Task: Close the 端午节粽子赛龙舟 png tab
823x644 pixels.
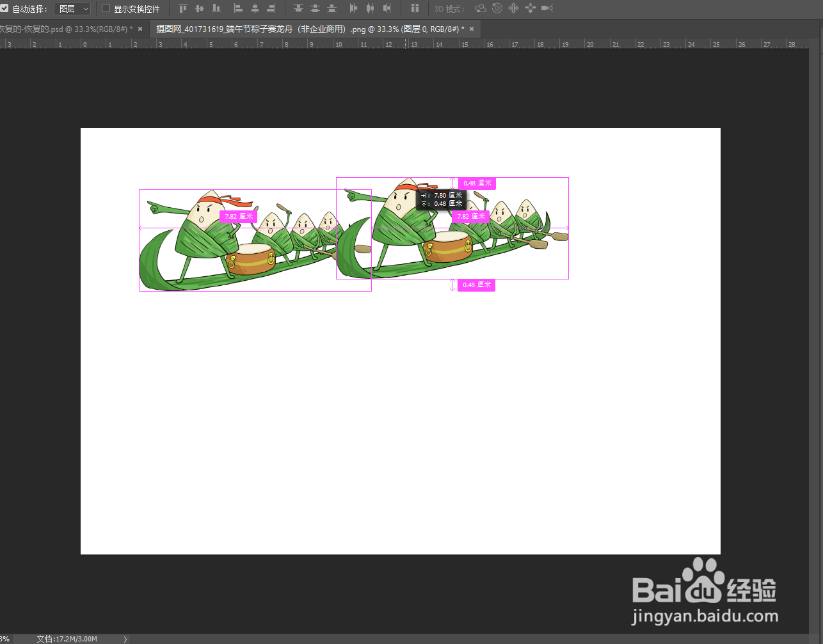Action: 472,29
